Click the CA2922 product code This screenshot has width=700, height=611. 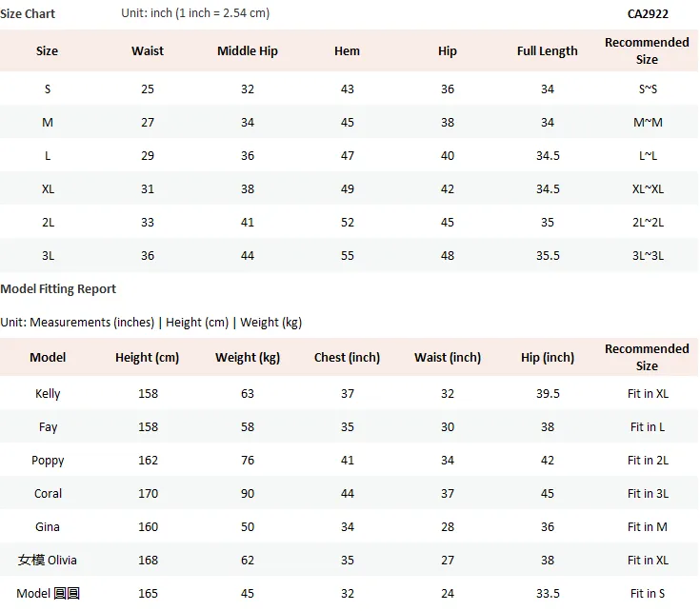coord(648,14)
